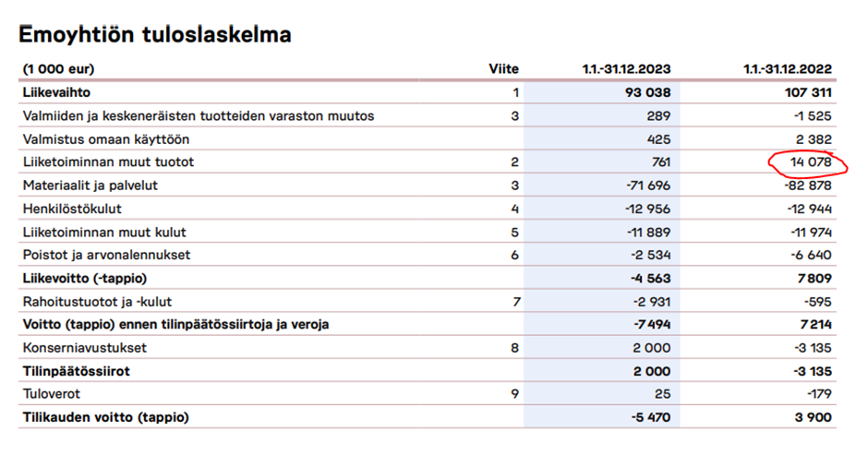
Task: Click the 1.1.-31.12.2022 column header
Action: 788,69
